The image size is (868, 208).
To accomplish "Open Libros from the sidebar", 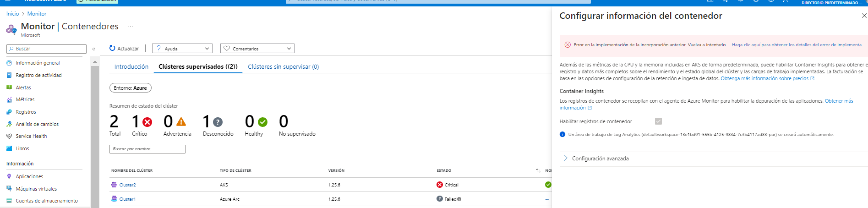I will [x=22, y=148].
